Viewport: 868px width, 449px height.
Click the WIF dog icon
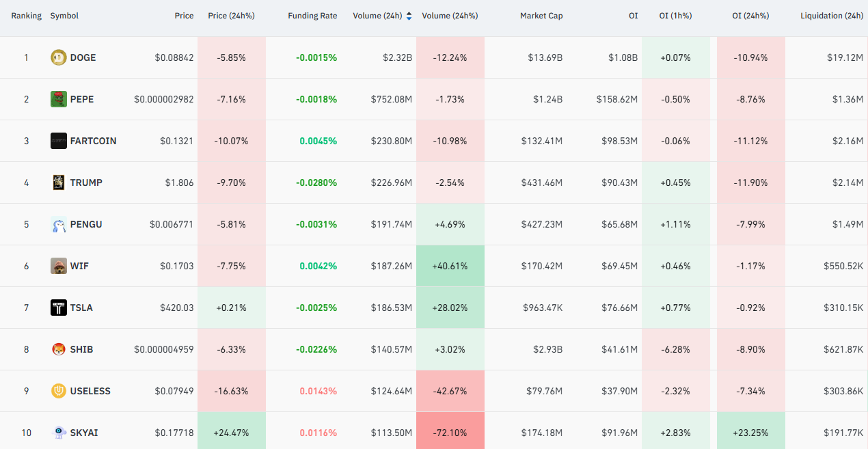click(59, 266)
